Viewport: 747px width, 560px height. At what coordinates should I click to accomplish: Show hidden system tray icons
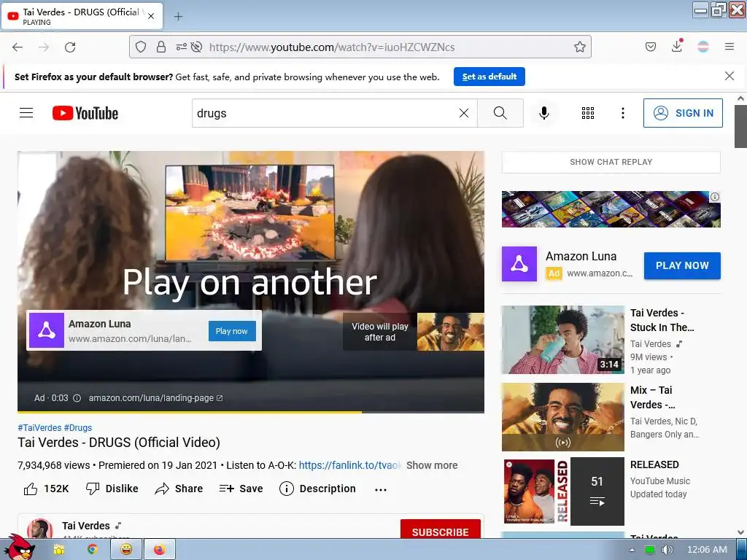(632, 550)
